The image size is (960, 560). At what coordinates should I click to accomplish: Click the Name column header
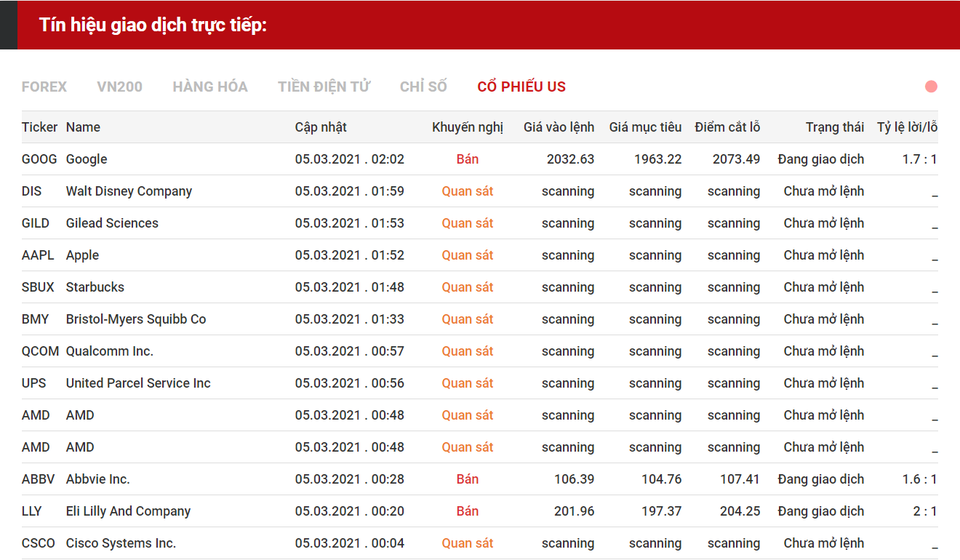coord(83,127)
